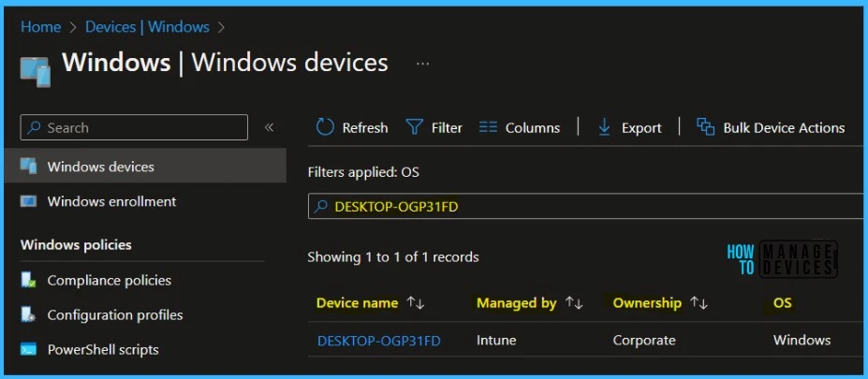Click the Windows policies section heading
Screen dimensions: 868x379
(x=76, y=244)
